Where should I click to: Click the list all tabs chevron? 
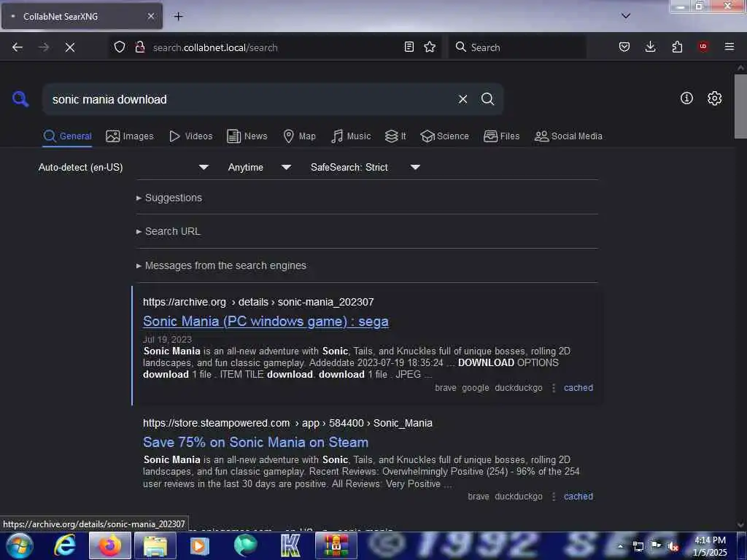(626, 16)
